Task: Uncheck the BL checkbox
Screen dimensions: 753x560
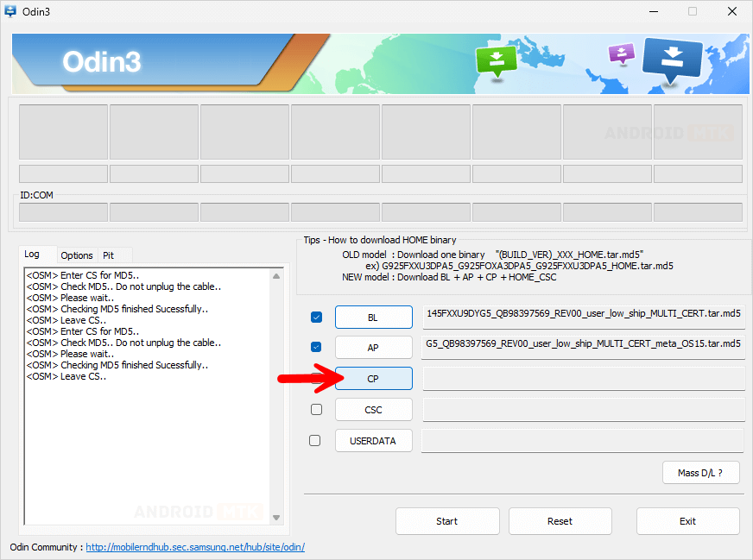Action: (x=316, y=318)
